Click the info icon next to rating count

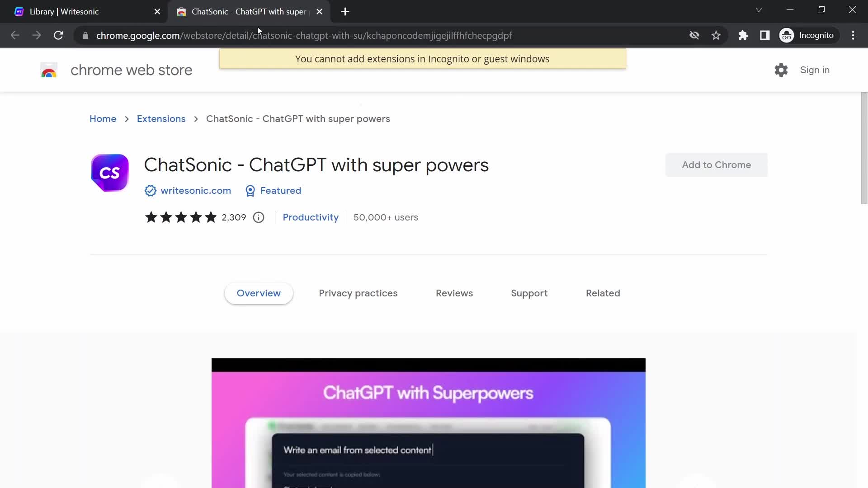pos(258,216)
